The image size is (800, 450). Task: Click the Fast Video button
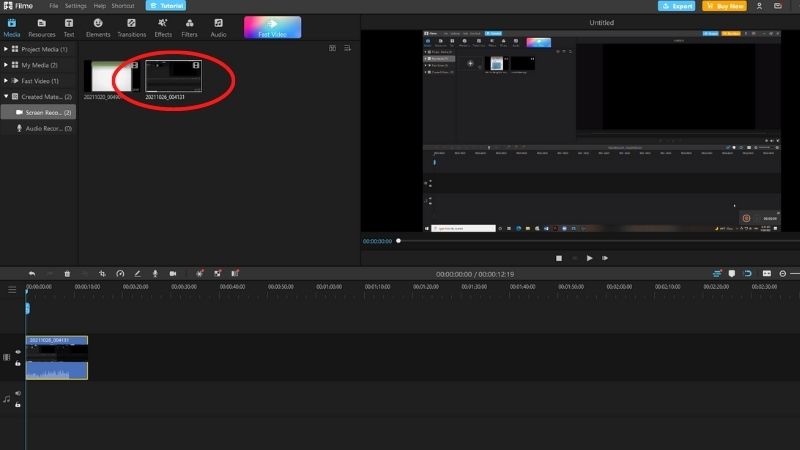coord(272,28)
